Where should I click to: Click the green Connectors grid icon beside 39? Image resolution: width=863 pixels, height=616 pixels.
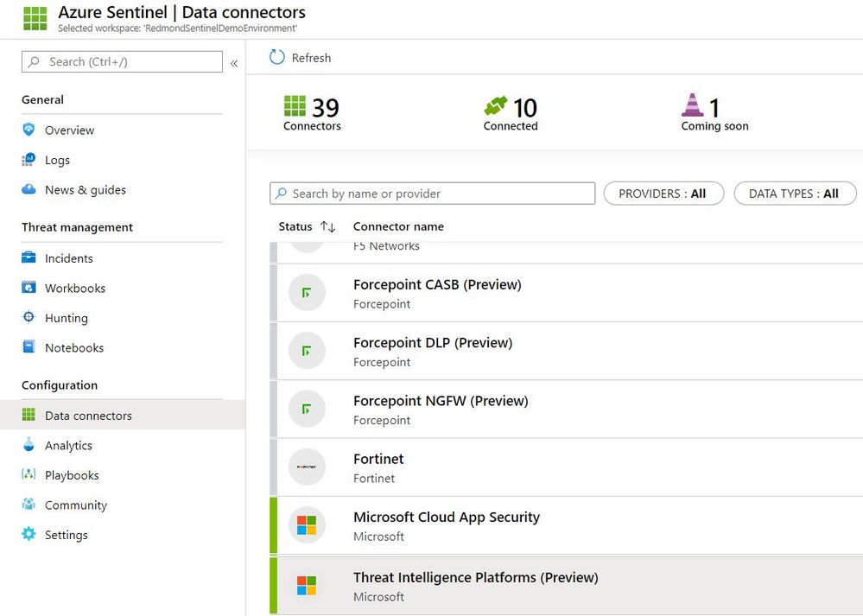tap(295, 105)
